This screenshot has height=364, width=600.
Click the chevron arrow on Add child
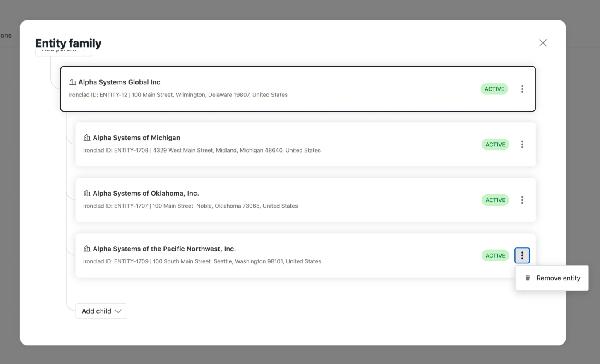(118, 311)
